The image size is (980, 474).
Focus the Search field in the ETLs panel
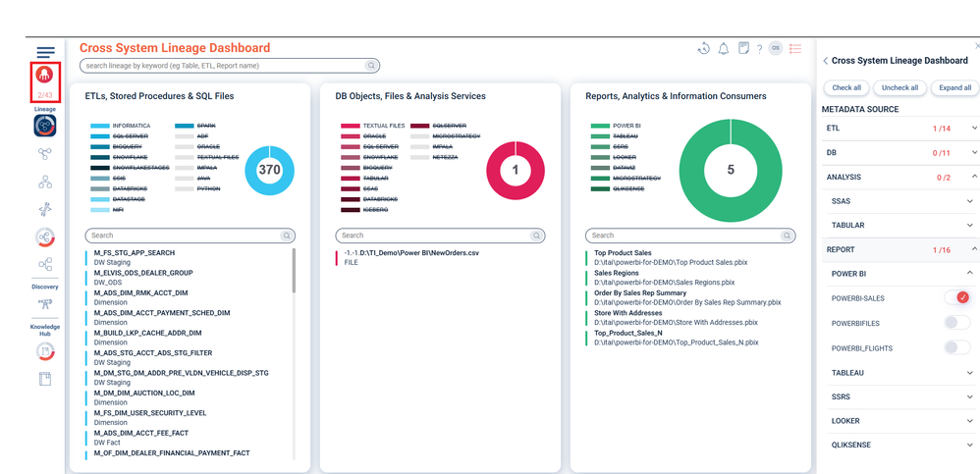pos(190,236)
